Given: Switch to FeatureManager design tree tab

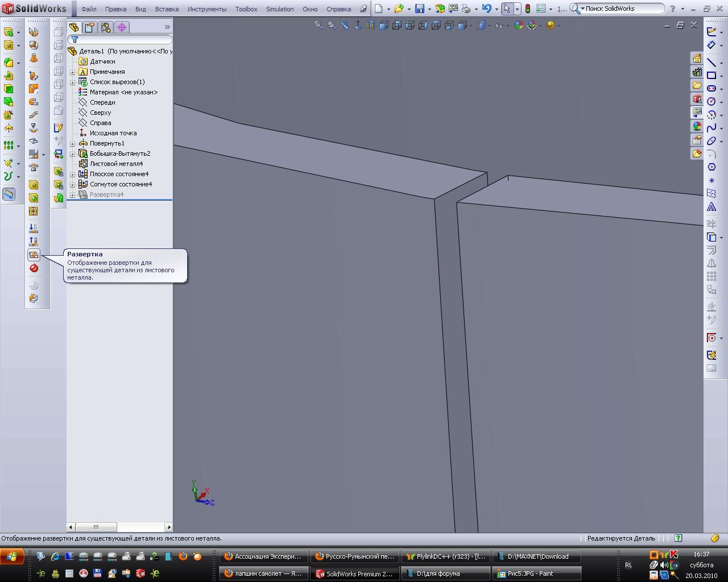Looking at the screenshot, I should [74, 27].
